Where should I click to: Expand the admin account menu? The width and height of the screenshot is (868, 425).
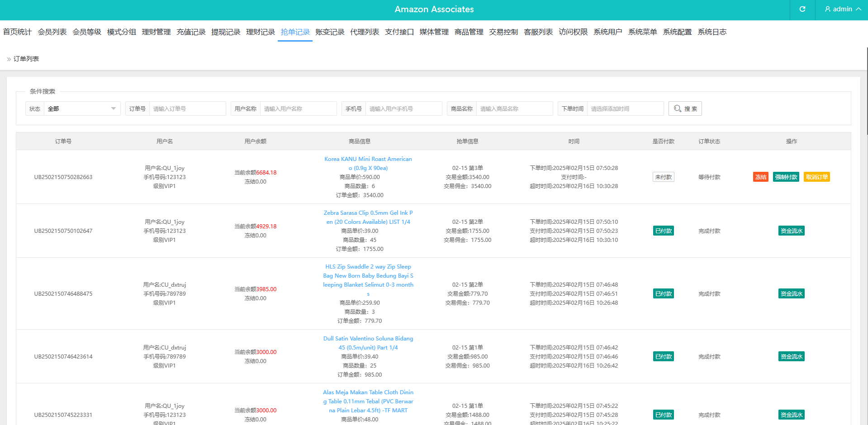858,9
